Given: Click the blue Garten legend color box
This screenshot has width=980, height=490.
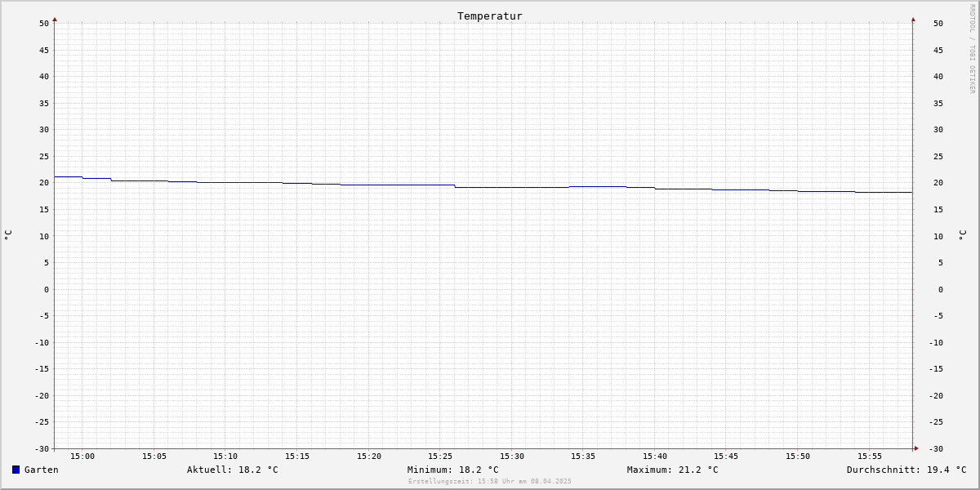Looking at the screenshot, I should pyautogui.click(x=16, y=470).
